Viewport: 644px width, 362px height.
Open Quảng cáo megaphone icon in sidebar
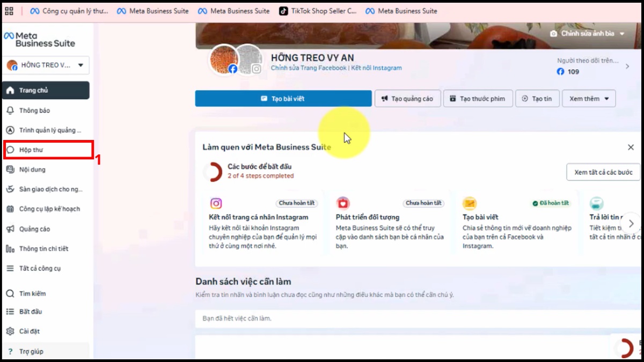pos(10,229)
